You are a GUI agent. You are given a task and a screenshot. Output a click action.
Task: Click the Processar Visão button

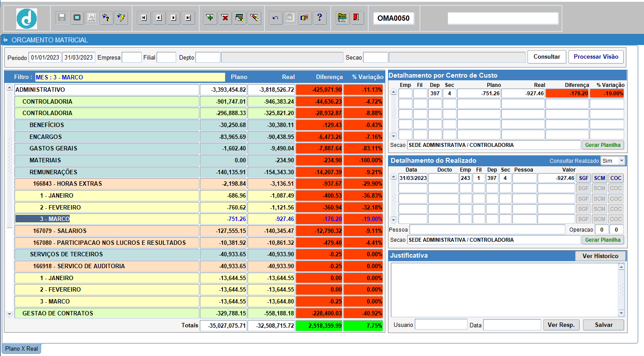click(x=596, y=56)
